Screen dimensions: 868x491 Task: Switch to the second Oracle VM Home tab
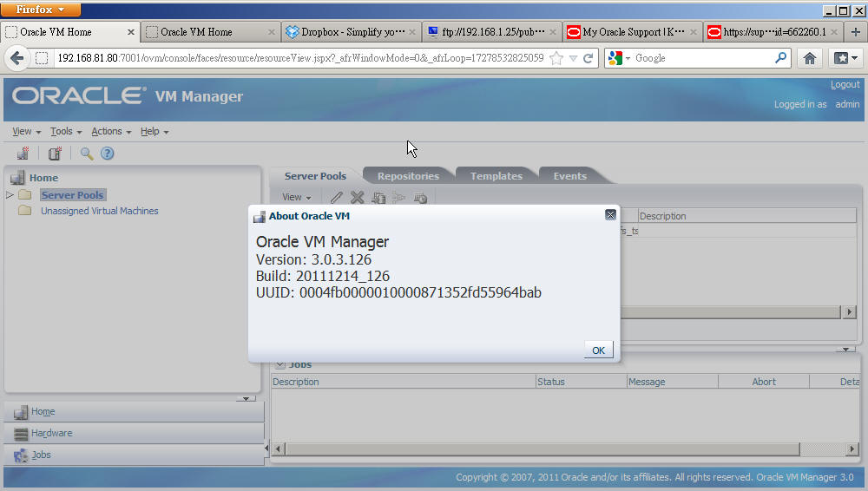210,32
